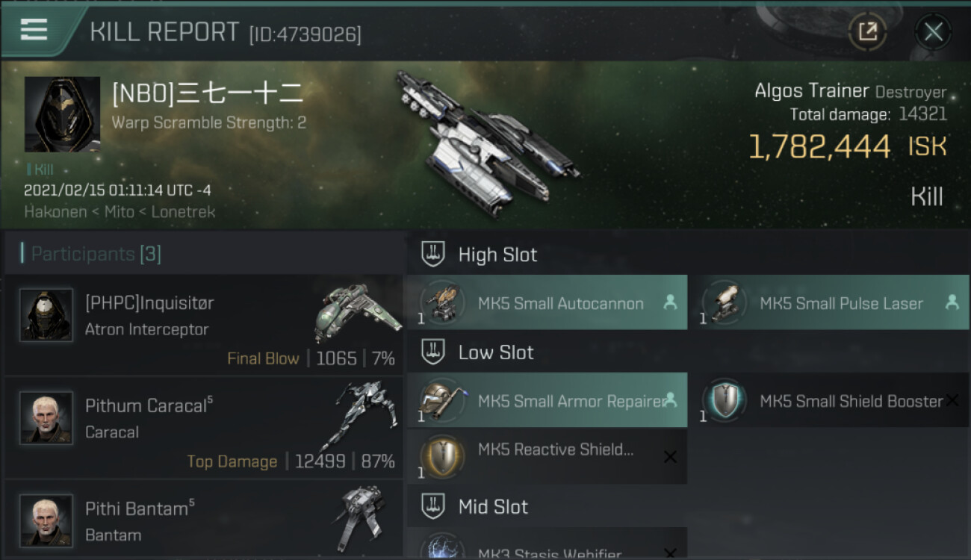This screenshot has width=971, height=560.
Task: Click the High Slot shield icon
Action: pyautogui.click(x=433, y=255)
